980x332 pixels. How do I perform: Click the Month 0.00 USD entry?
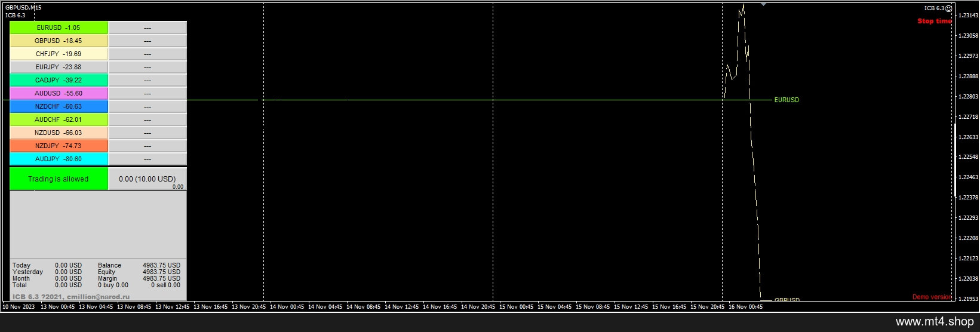[x=47, y=278]
